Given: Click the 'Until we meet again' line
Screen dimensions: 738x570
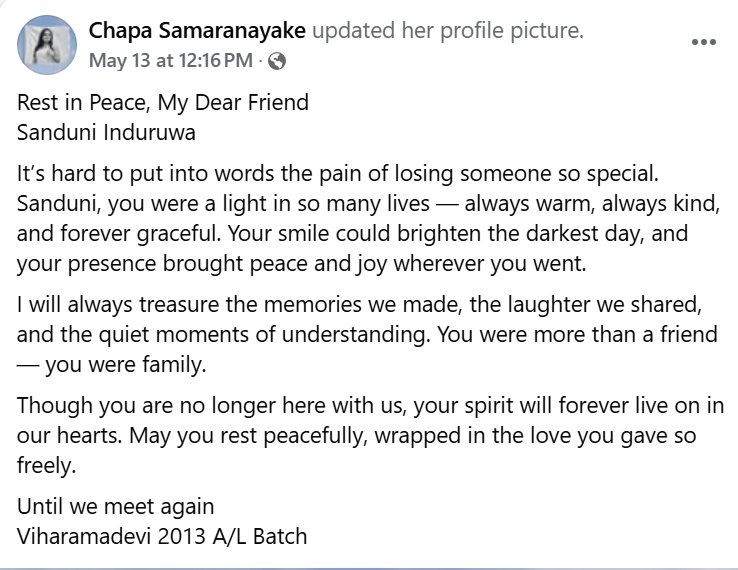Looking at the screenshot, I should point(115,507).
